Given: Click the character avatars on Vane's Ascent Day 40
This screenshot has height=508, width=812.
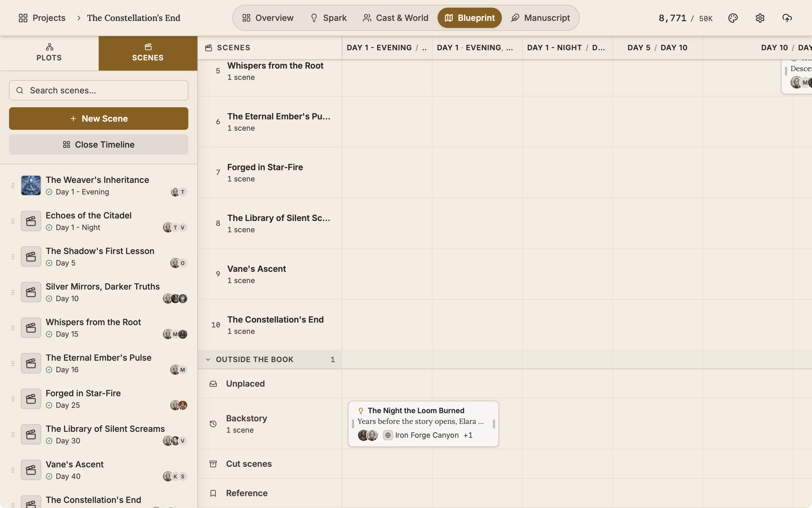Looking at the screenshot, I should [x=175, y=476].
